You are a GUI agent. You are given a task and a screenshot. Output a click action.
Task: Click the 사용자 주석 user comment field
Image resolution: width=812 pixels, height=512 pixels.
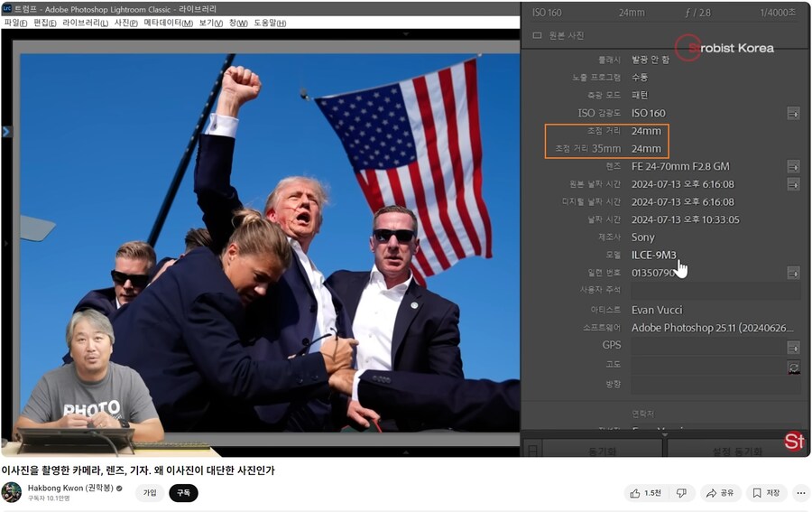pos(715,291)
